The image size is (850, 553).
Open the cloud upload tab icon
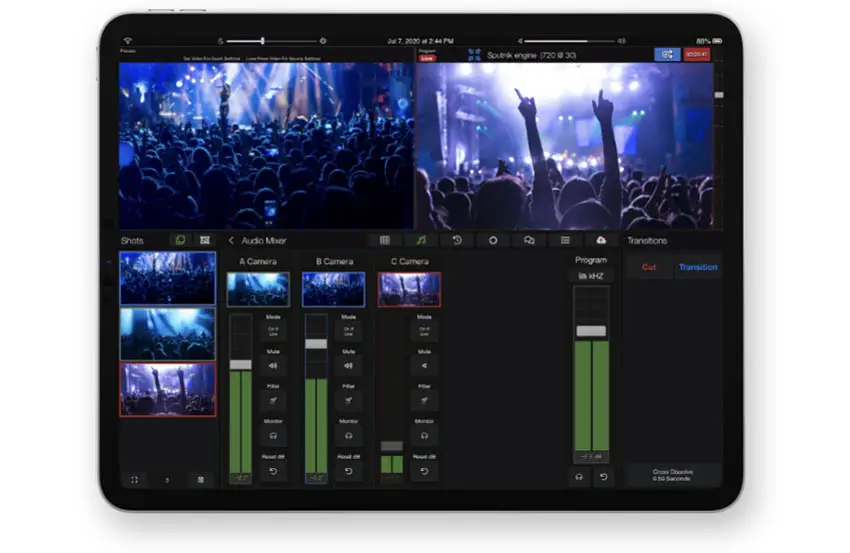click(x=601, y=240)
